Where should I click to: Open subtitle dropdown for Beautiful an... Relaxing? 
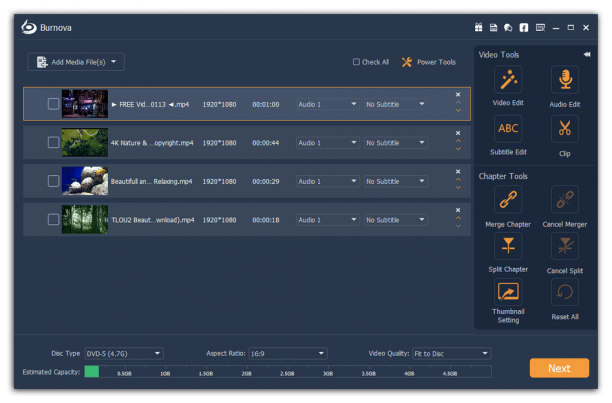tap(396, 181)
